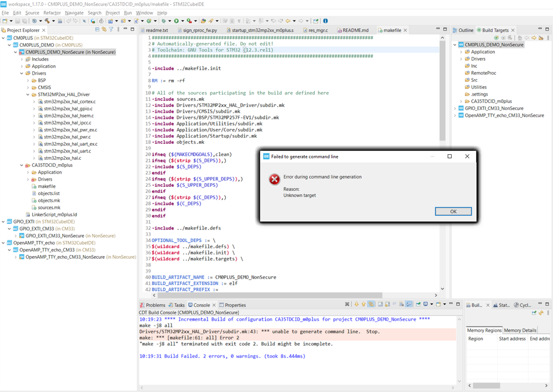Click the Previous Error up arrow in Console
Image resolution: width=553 pixels, height=392 pixels.
point(364,304)
